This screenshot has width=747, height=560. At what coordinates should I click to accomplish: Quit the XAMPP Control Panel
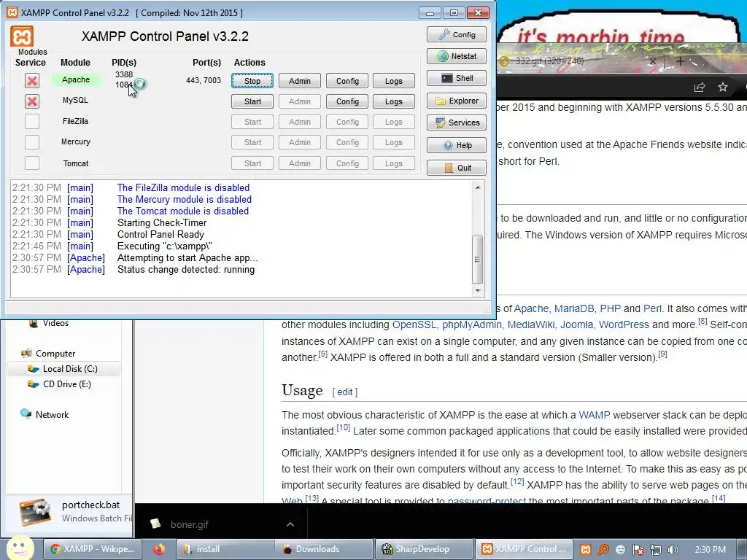(457, 168)
